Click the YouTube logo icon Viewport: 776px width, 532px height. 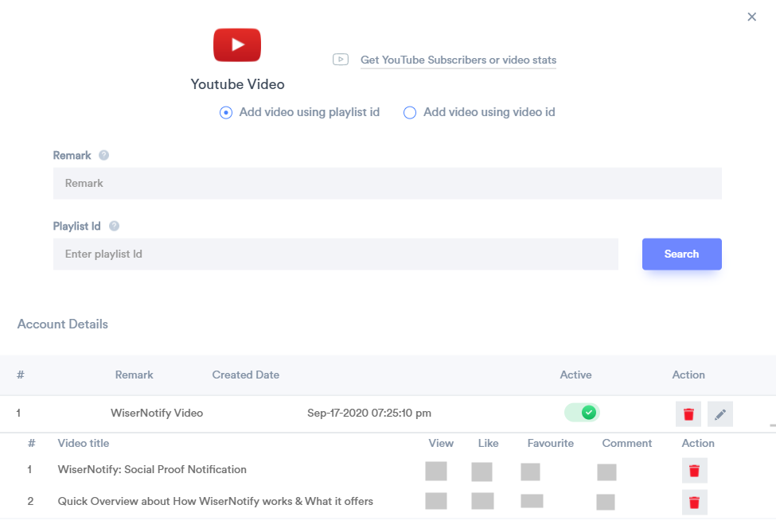pyautogui.click(x=237, y=45)
